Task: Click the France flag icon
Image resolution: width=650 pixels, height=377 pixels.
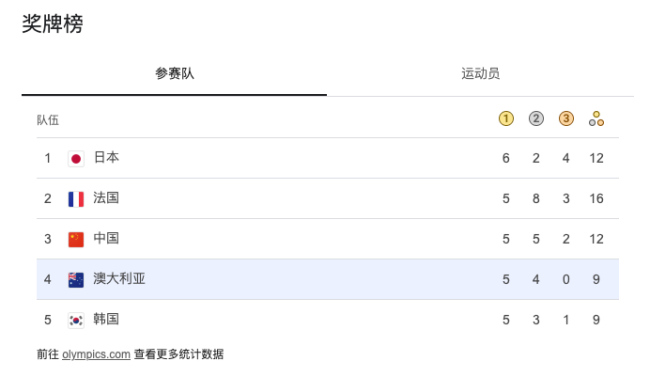Action: [76, 199]
